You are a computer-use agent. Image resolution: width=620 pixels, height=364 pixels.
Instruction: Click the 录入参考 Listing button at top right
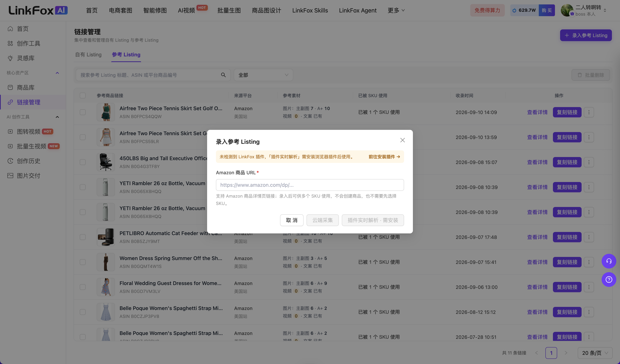[586, 35]
